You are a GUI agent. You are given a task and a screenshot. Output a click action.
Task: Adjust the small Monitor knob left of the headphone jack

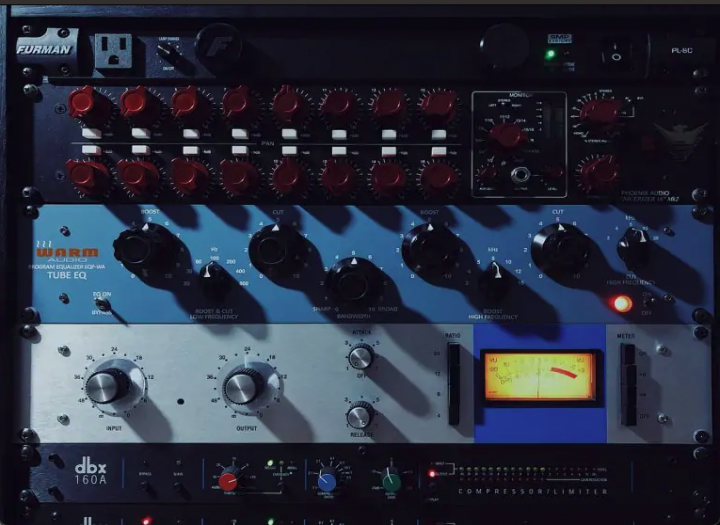[x=487, y=173]
